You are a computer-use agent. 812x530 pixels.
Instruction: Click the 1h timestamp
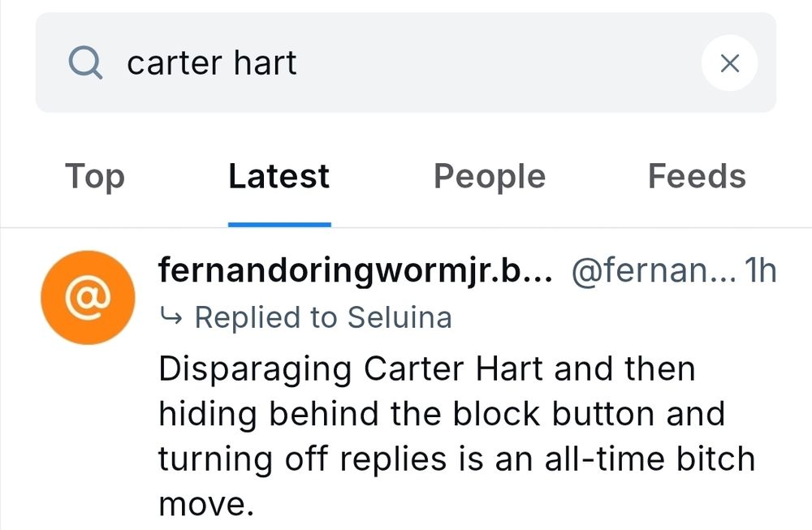point(760,270)
